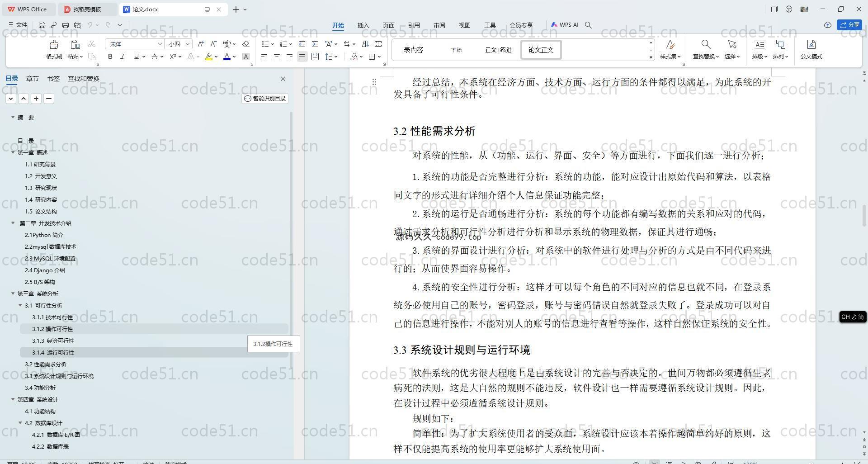Screen dimensions: 868x464
Task: Click the document vertical scrollbar
Action: click(x=864, y=216)
